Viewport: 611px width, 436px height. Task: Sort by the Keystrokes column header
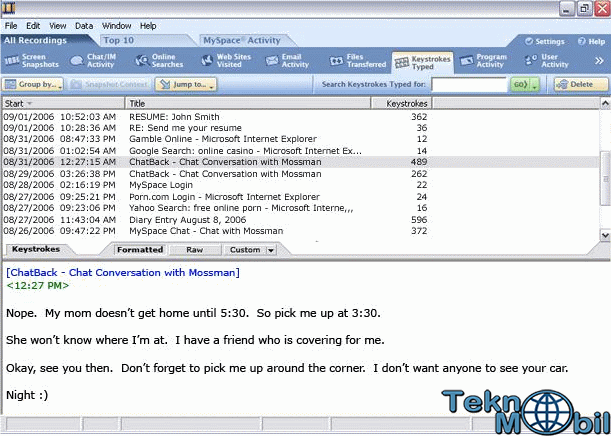(401, 103)
